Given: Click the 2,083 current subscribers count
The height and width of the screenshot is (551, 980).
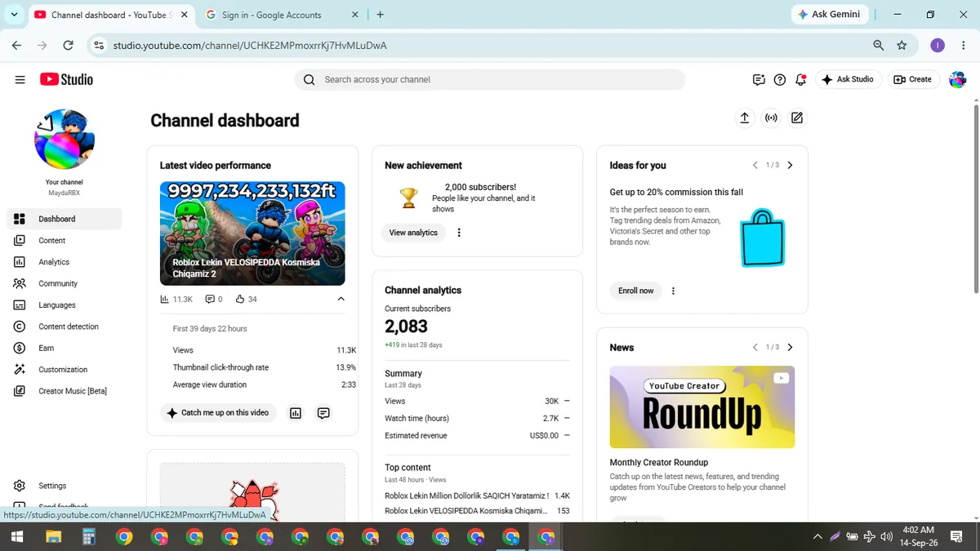Looking at the screenshot, I should click(x=406, y=327).
